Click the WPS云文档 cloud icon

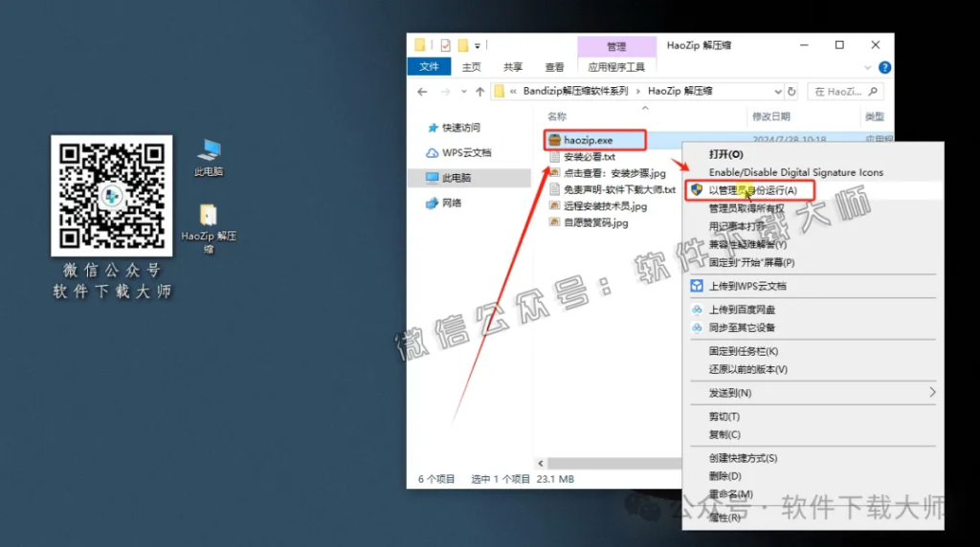point(432,152)
